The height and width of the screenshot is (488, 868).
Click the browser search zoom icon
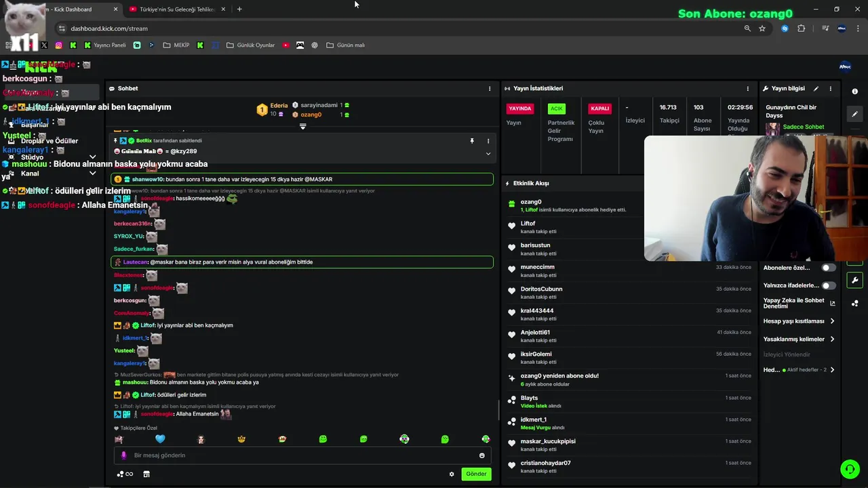pos(747,28)
